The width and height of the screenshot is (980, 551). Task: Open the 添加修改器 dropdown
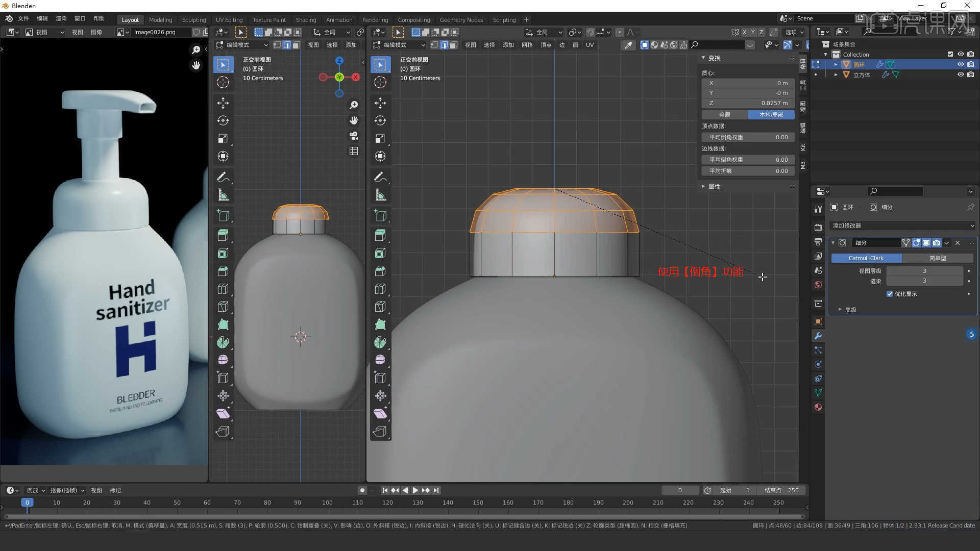tap(902, 226)
